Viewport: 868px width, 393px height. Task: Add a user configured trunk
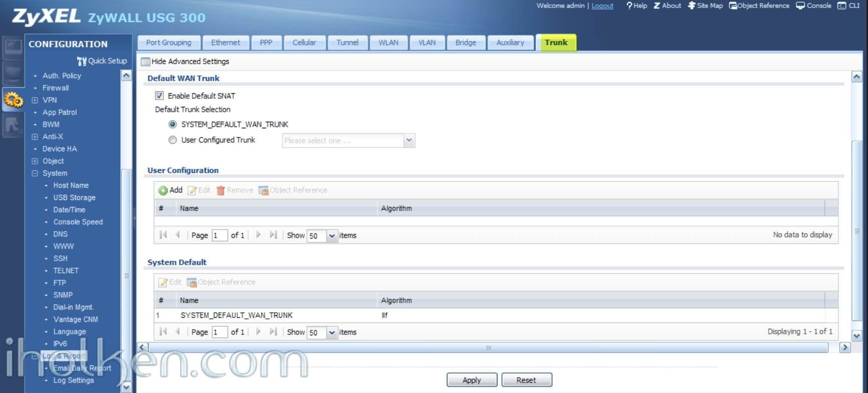click(x=170, y=190)
